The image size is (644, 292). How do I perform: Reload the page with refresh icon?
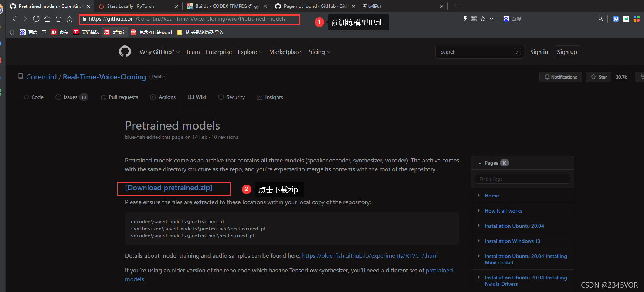tap(36, 19)
